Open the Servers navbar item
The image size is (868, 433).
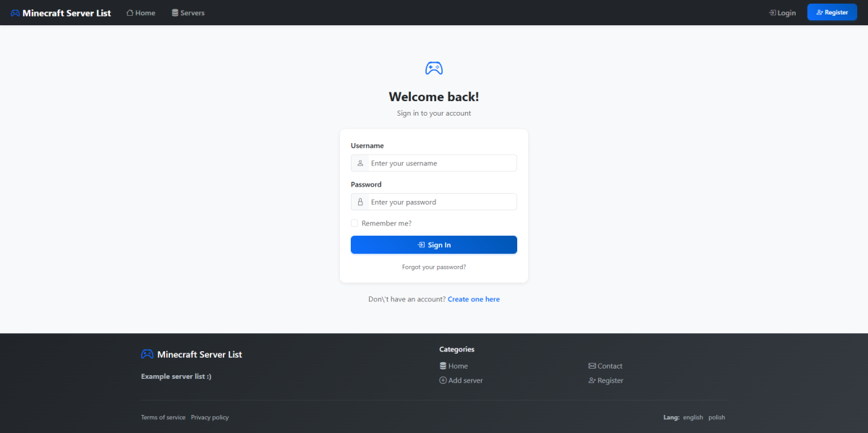[188, 13]
